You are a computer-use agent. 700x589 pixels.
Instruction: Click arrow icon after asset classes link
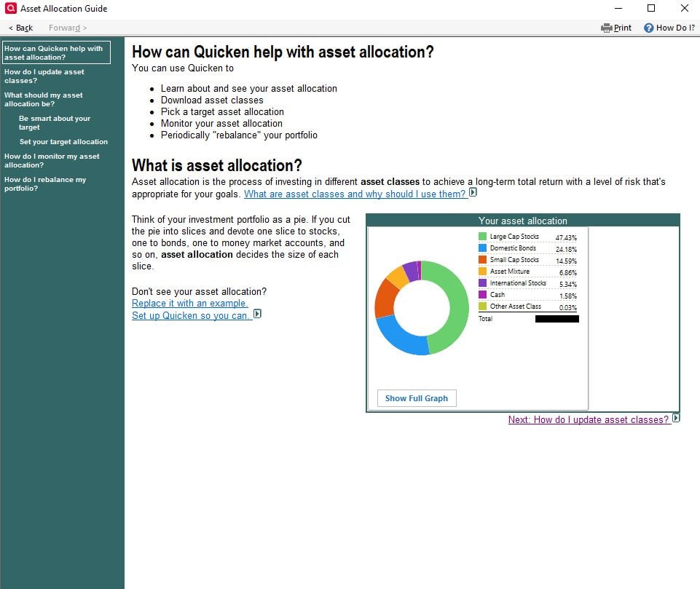(x=473, y=192)
